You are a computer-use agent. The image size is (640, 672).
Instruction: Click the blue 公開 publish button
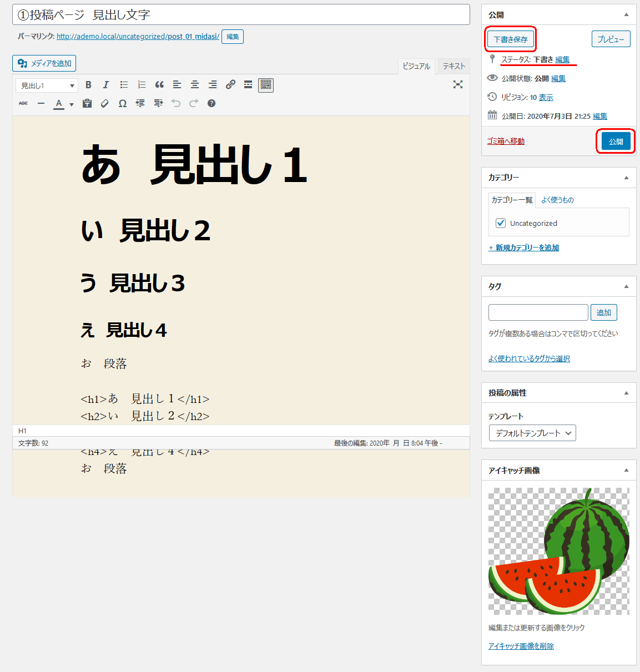coord(616,142)
